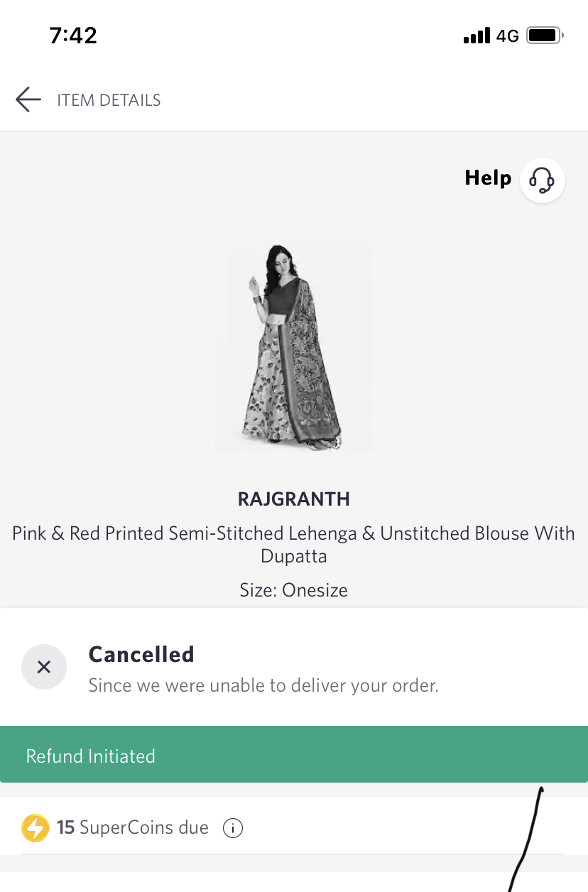Tap the battery icon in status bar
The image size is (588, 892).
pos(545,36)
